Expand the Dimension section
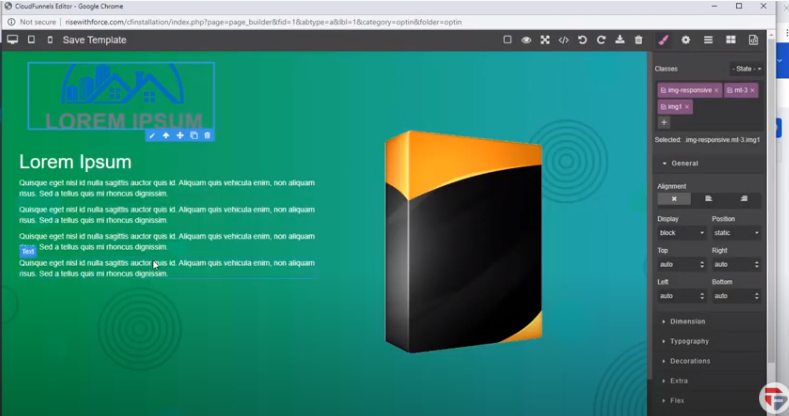Viewport: 789px width, 416px height. pos(687,322)
